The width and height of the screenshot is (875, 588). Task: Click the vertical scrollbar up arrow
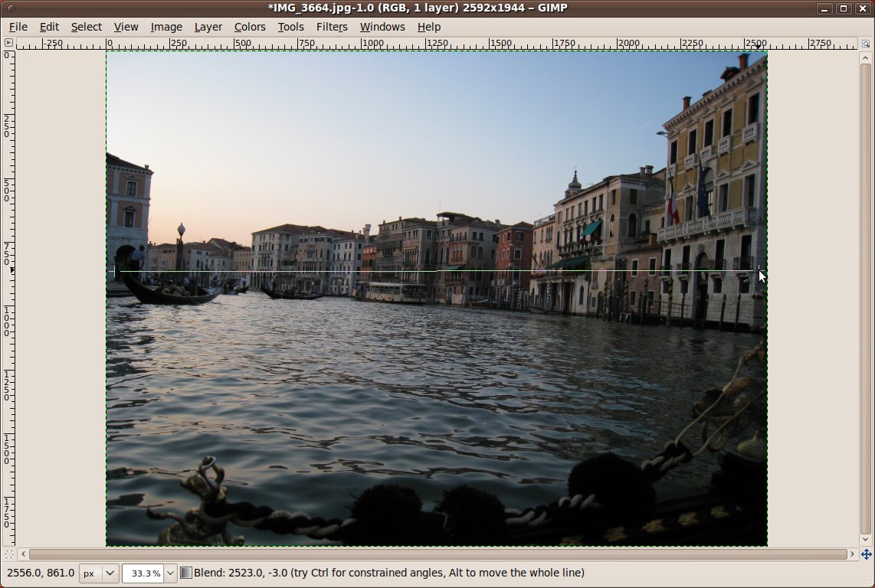tap(866, 57)
